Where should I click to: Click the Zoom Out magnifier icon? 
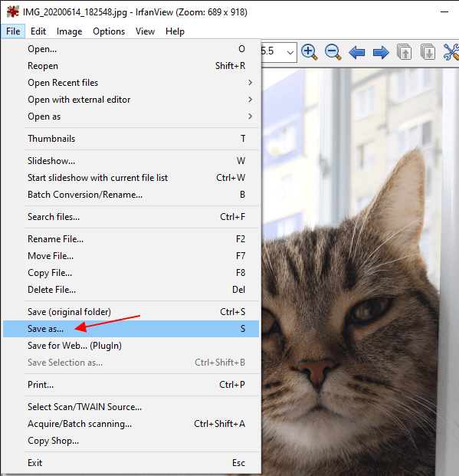[333, 52]
